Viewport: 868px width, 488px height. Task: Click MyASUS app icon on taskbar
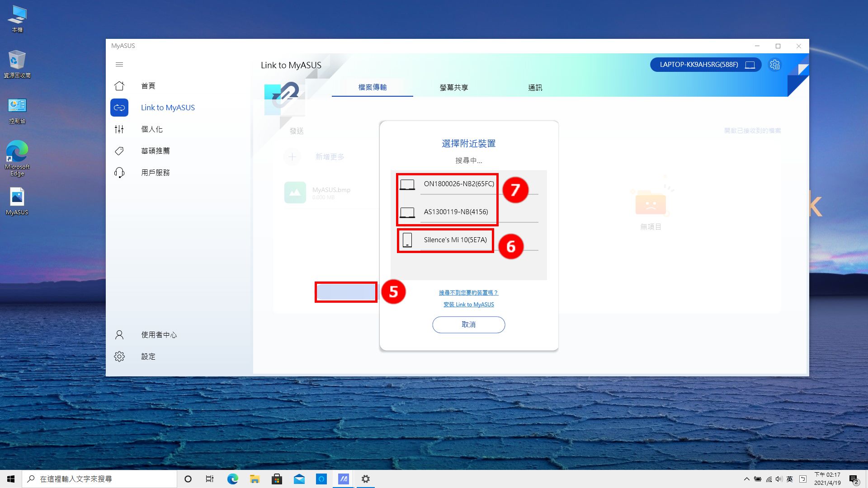344,479
